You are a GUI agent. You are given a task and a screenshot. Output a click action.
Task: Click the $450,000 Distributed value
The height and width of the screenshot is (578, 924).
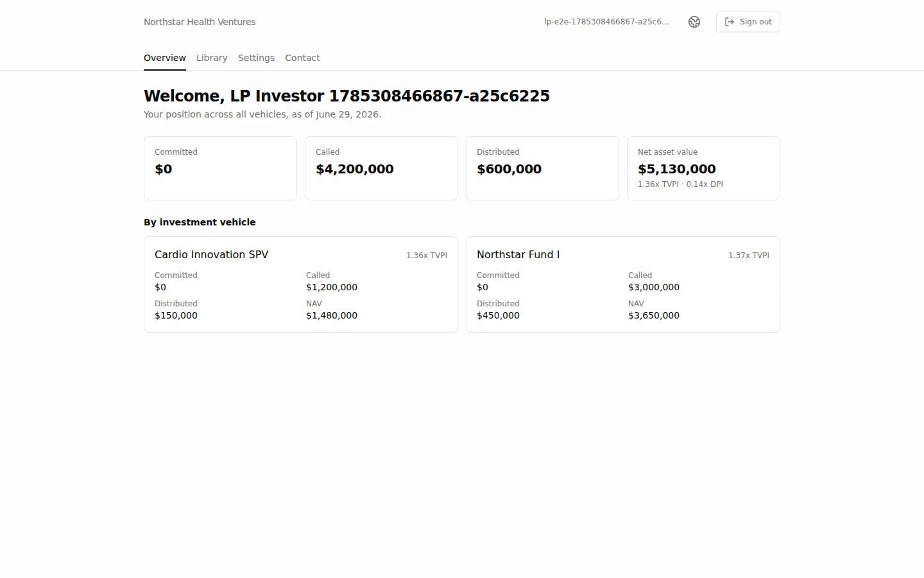pyautogui.click(x=498, y=315)
